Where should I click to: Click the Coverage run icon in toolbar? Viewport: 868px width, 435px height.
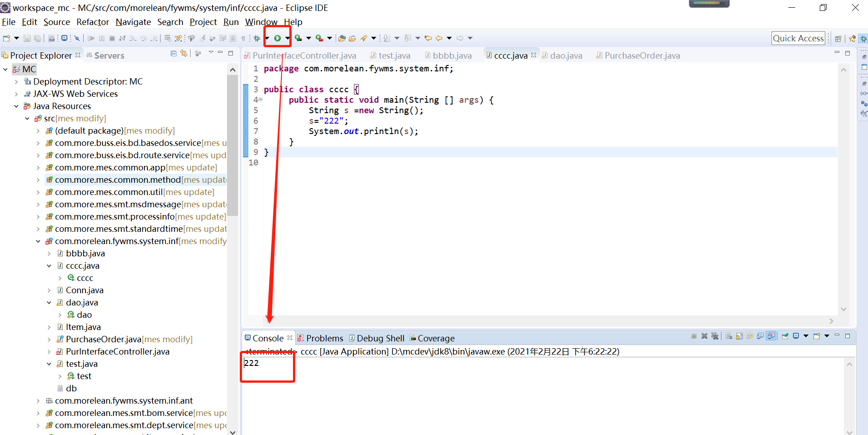click(298, 38)
